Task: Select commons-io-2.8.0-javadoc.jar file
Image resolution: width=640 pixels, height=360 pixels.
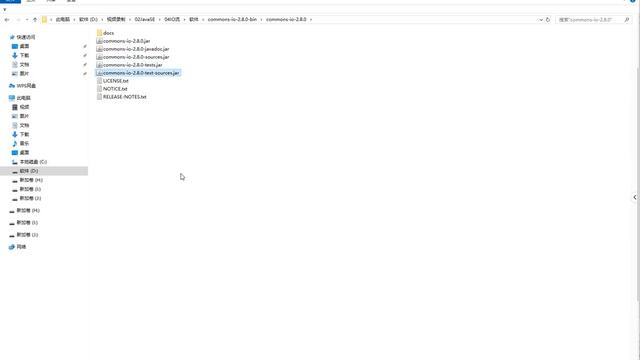Action: tap(133, 49)
